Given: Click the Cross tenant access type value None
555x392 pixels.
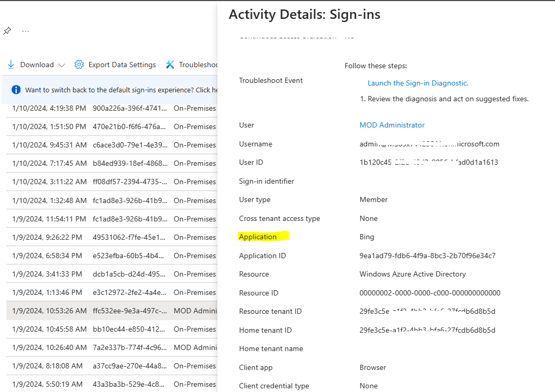Looking at the screenshot, I should pyautogui.click(x=369, y=219).
